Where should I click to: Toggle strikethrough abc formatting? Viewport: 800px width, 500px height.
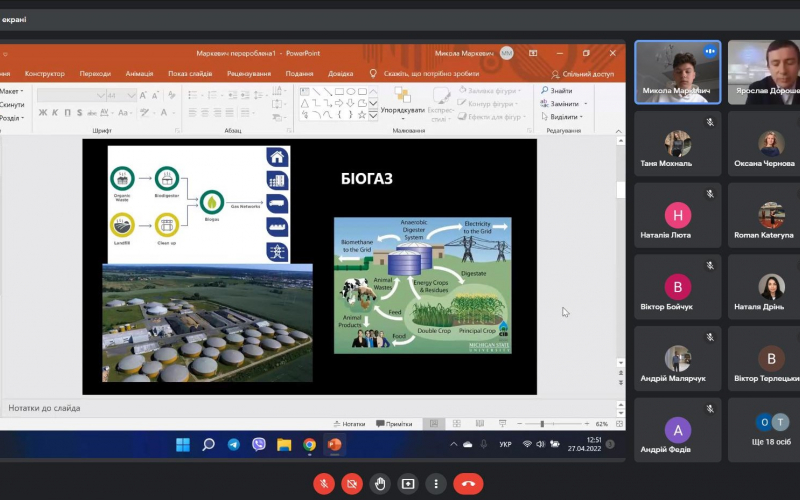[92, 112]
